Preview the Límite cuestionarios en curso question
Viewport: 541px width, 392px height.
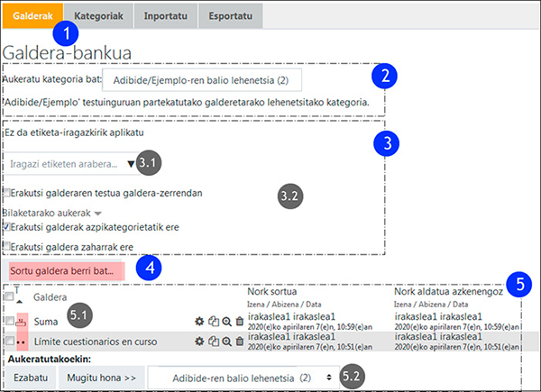click(225, 342)
